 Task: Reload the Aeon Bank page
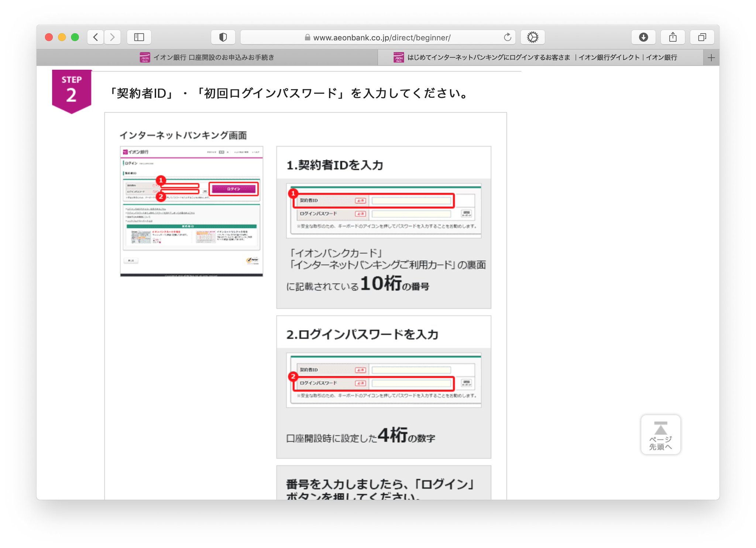click(507, 37)
